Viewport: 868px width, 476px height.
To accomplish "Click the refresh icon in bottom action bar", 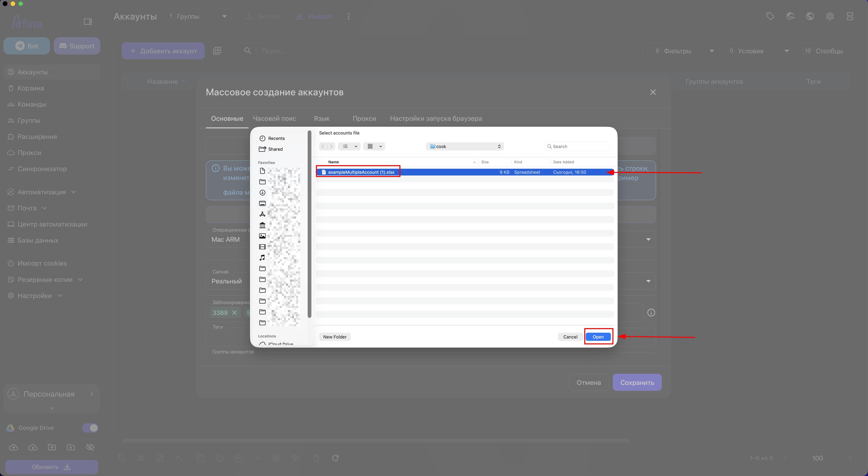I will pyautogui.click(x=335, y=458).
